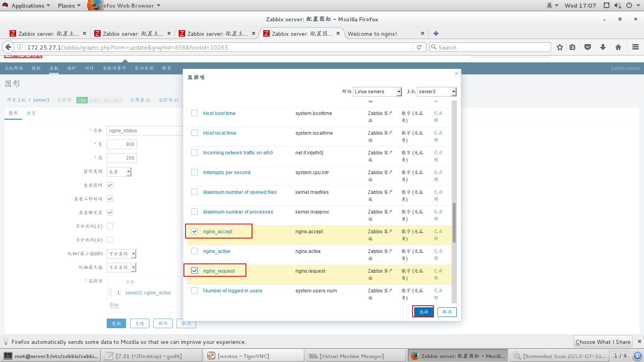Open the nginx_accept item link
This screenshot has height=362, width=644.
pyautogui.click(x=218, y=231)
